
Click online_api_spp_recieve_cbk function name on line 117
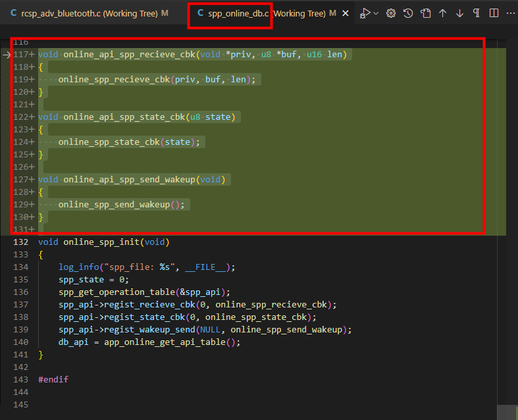click(129, 55)
